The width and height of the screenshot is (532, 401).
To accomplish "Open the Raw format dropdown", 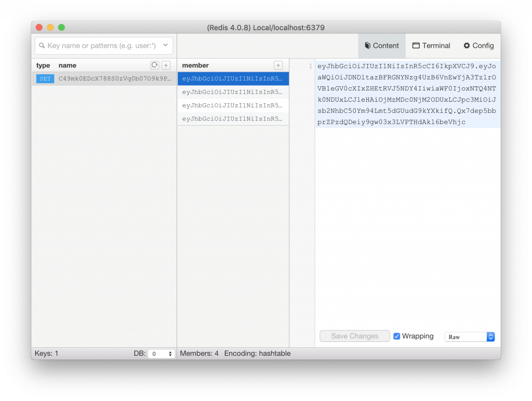I will (x=470, y=337).
